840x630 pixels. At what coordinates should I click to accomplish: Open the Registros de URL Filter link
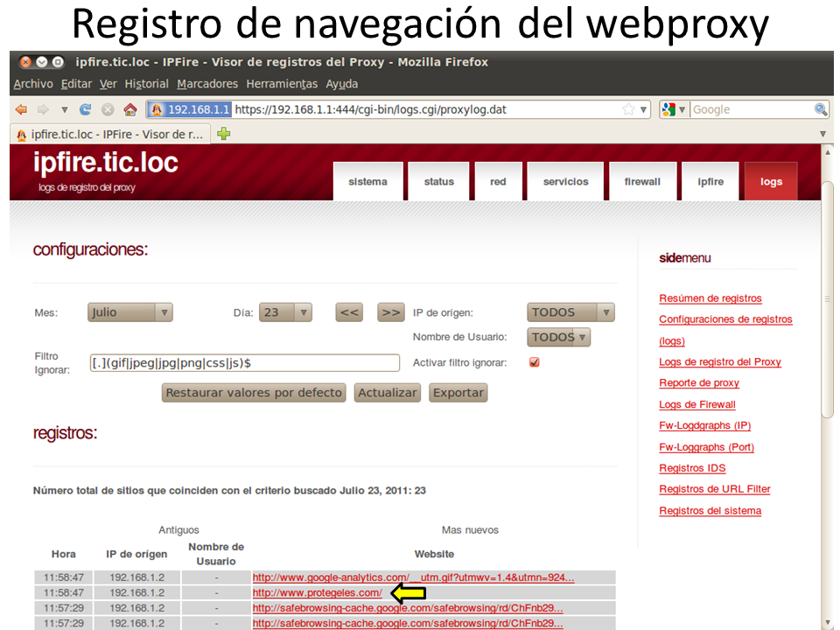point(714,489)
